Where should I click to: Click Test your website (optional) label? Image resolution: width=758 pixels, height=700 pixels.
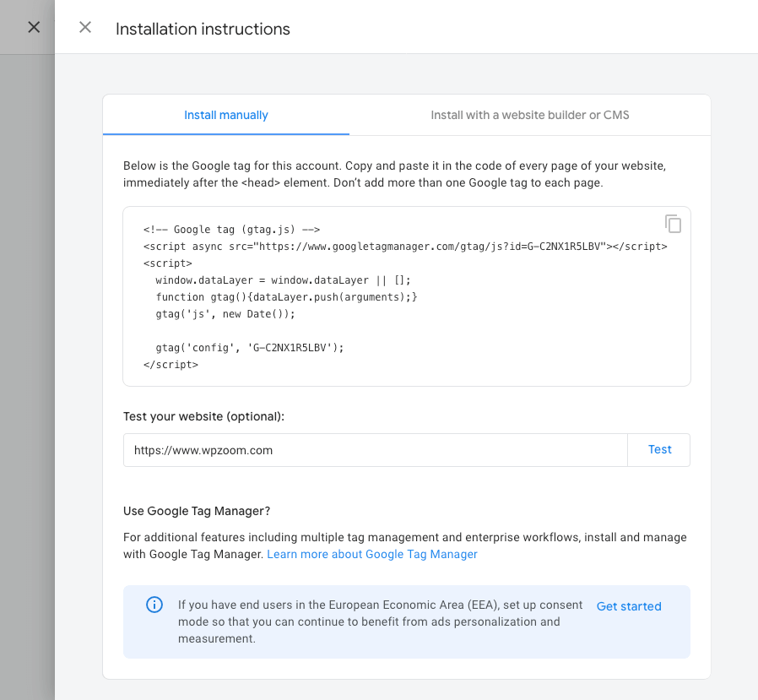click(x=203, y=417)
